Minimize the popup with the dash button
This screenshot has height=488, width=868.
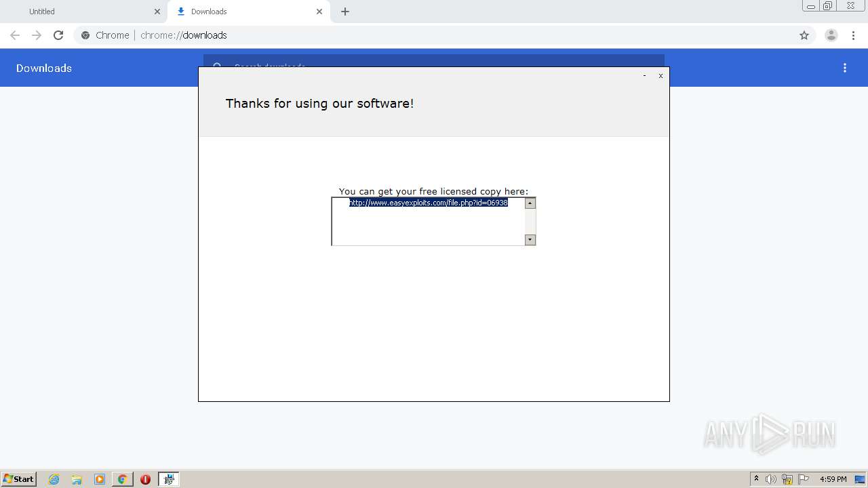644,76
